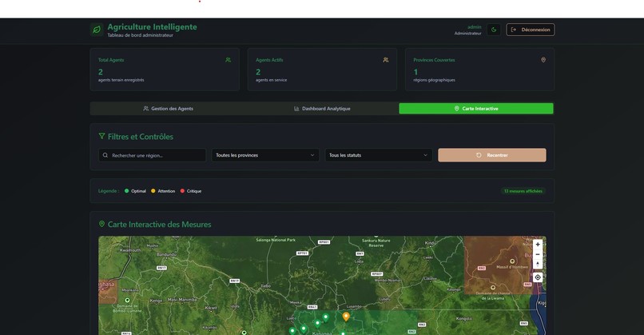Click the pin icon beside Carte Interactive des Mesures
This screenshot has height=335, width=644.
point(101,224)
